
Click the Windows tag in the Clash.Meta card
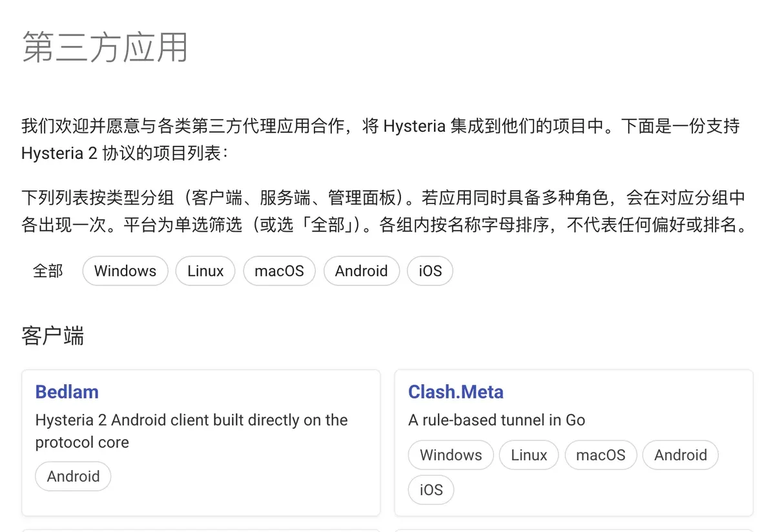pos(451,455)
